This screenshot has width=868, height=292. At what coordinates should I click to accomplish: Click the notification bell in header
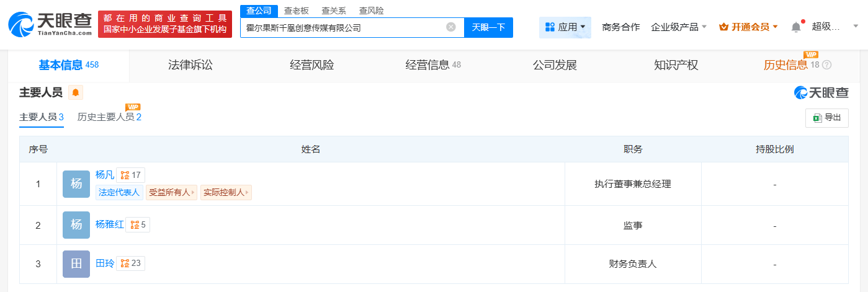point(796,27)
